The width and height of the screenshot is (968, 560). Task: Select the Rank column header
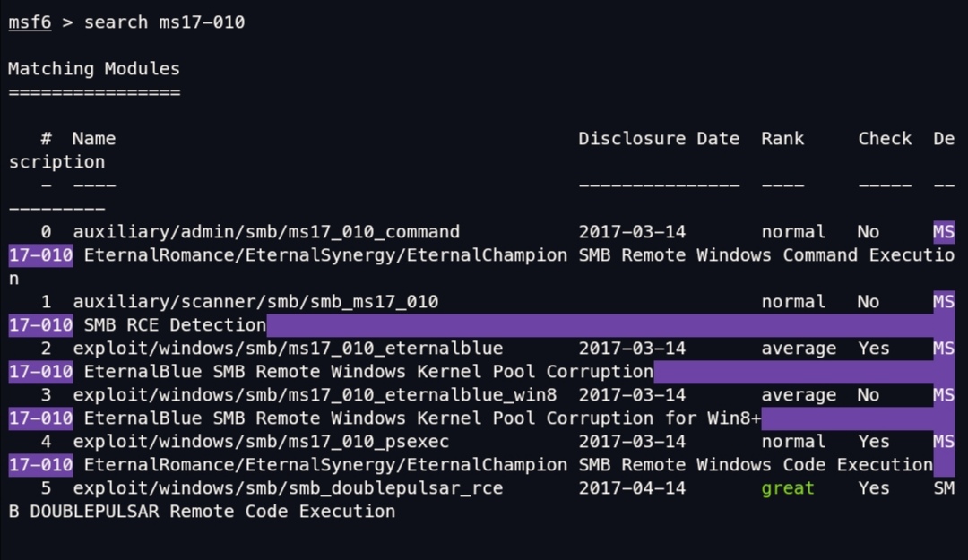[782, 138]
